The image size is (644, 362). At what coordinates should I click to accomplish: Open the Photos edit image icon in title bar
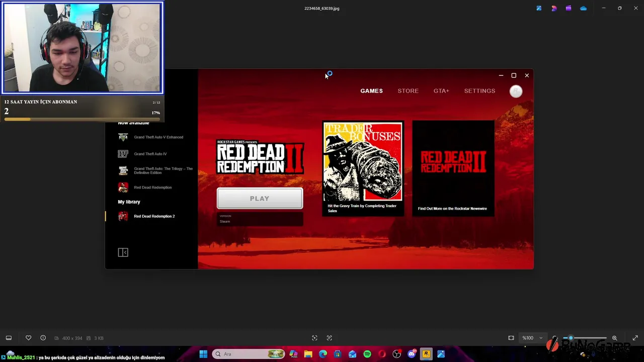point(539,8)
